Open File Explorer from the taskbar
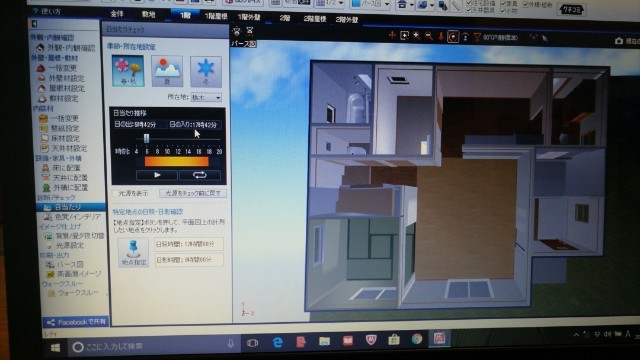 [324, 341]
